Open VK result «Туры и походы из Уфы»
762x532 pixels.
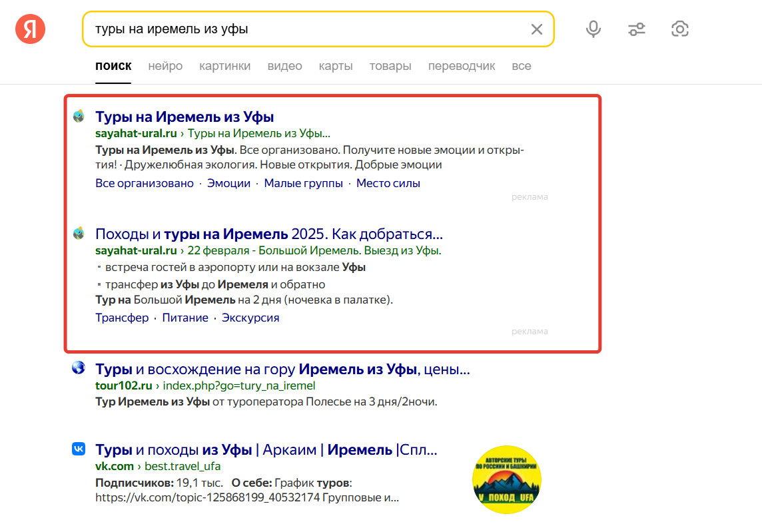tap(266, 450)
